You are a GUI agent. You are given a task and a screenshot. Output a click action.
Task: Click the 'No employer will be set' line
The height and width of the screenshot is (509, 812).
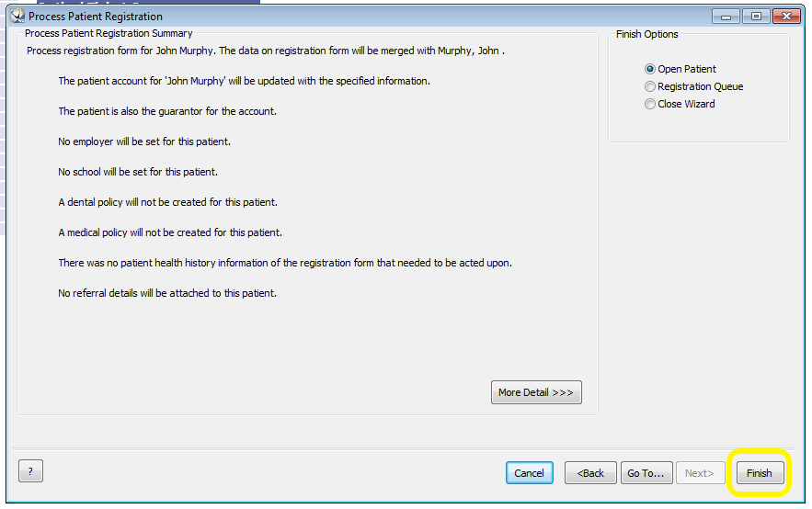tap(144, 141)
